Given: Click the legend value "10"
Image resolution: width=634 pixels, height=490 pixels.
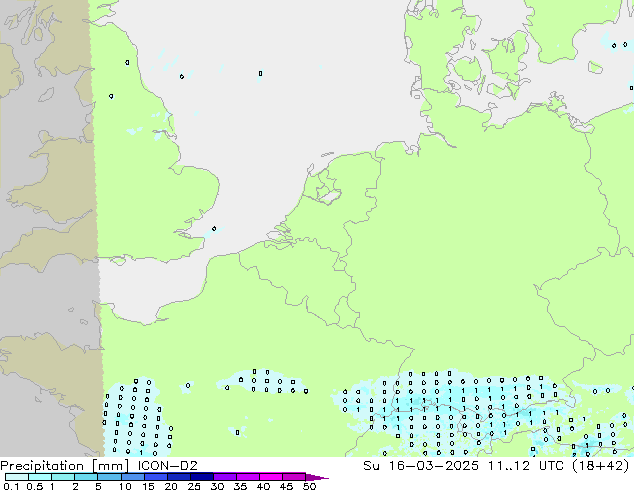Looking at the screenshot, I should pyautogui.click(x=125, y=486).
